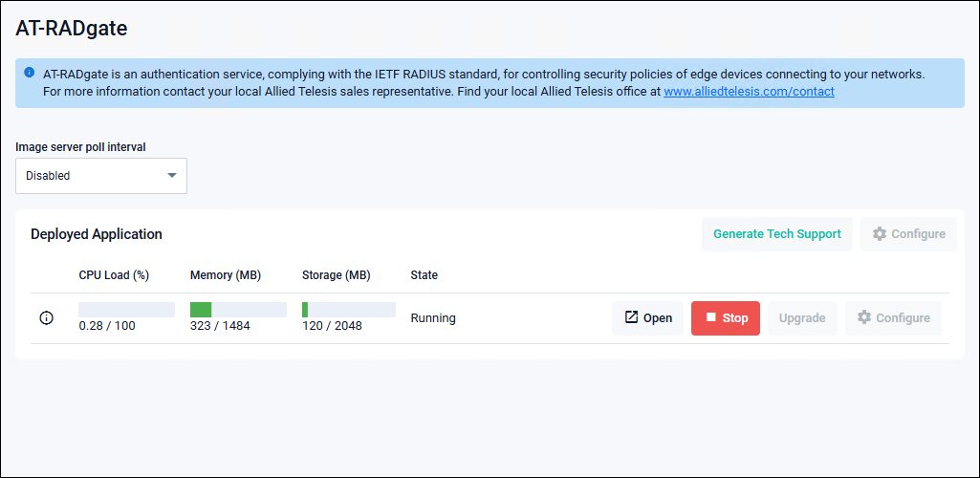
Task: Click the gear icon in the Deployed Application header
Action: click(x=879, y=233)
